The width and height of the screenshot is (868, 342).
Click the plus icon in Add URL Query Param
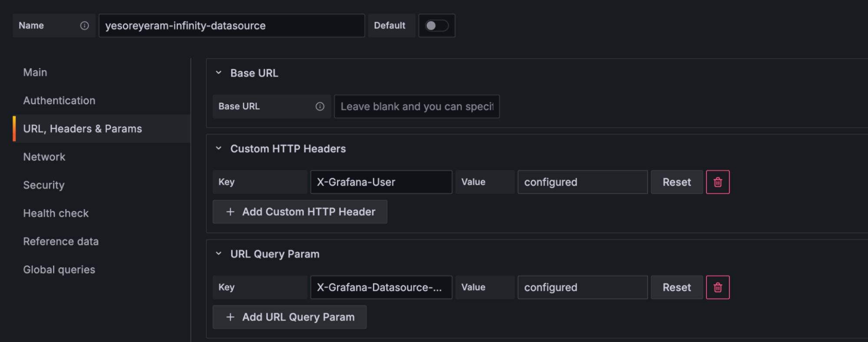point(230,317)
